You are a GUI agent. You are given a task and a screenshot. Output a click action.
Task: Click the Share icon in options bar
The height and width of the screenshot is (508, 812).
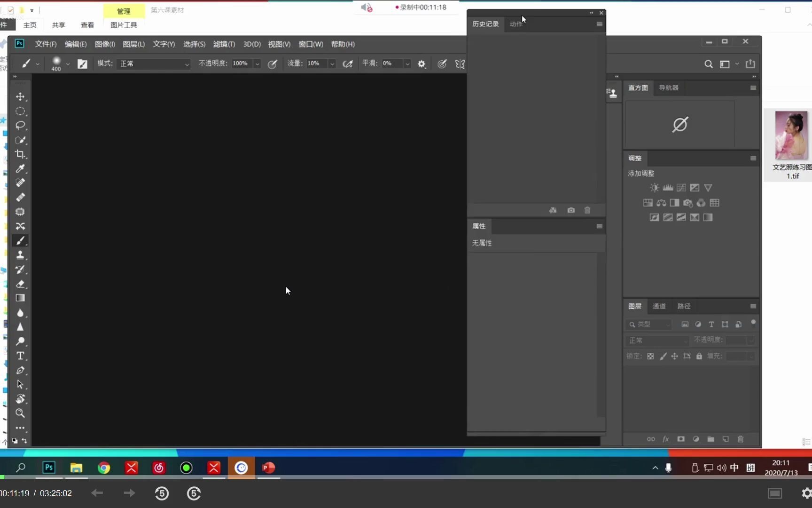tap(750, 63)
